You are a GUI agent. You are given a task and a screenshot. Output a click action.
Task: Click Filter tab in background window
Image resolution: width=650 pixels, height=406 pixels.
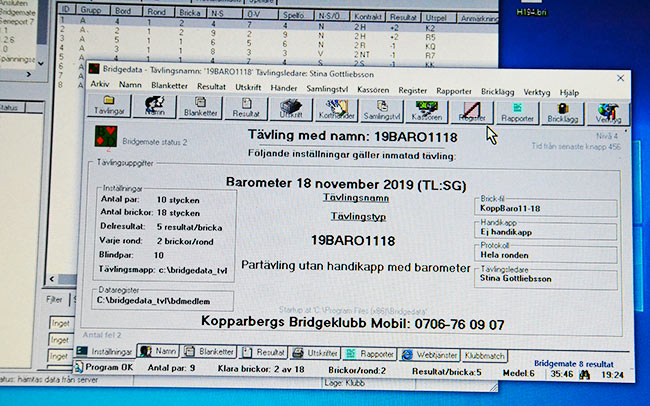[x=54, y=299]
